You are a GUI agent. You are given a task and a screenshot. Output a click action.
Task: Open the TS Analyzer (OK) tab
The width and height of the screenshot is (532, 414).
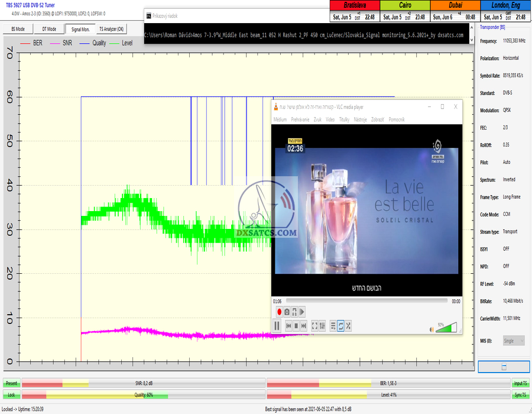[x=111, y=29]
